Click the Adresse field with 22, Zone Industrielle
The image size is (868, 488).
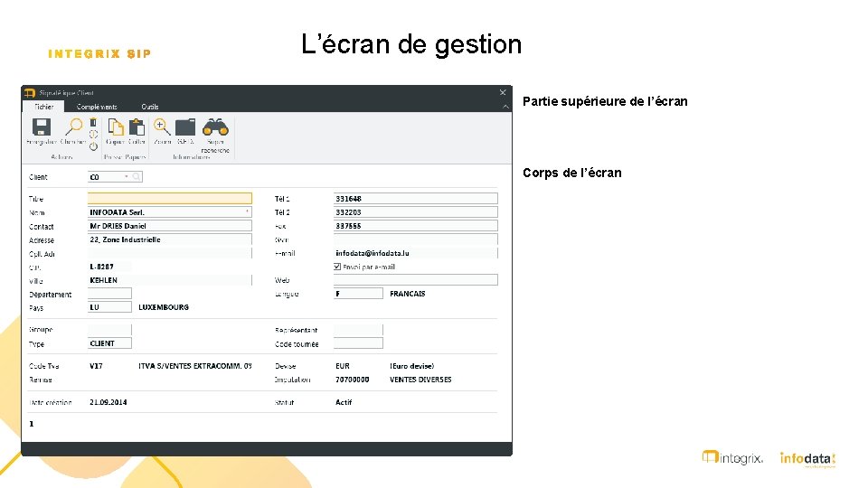[x=170, y=239]
